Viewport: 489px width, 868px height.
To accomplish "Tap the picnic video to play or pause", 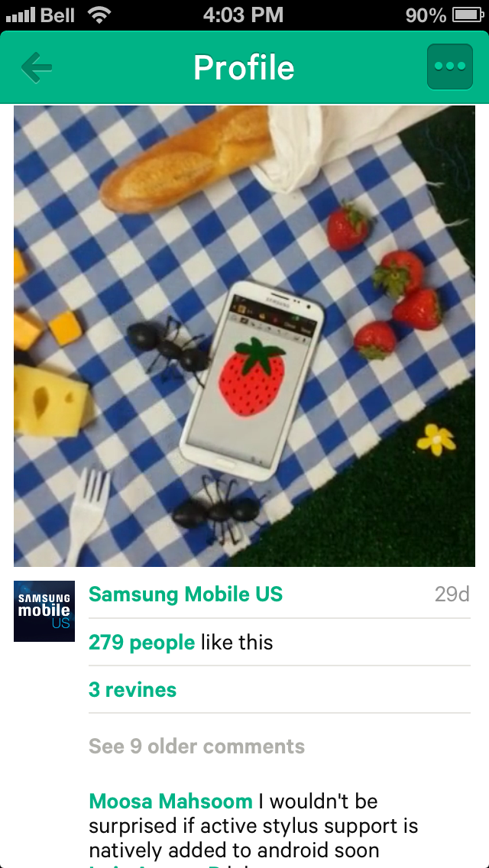I will (244, 336).
